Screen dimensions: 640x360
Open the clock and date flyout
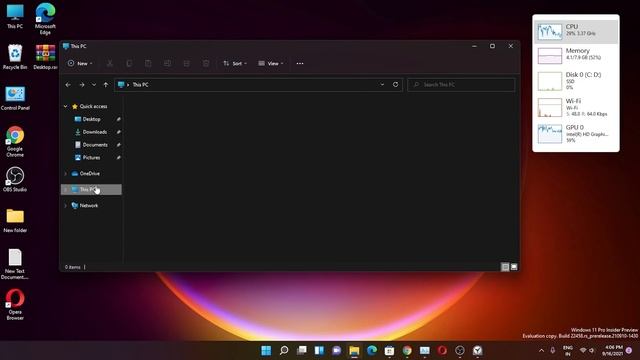(613, 351)
